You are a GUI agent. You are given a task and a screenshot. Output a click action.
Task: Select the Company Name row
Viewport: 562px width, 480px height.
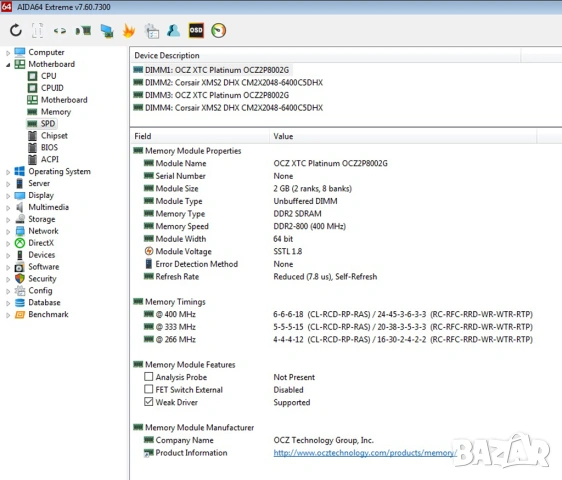point(333,440)
